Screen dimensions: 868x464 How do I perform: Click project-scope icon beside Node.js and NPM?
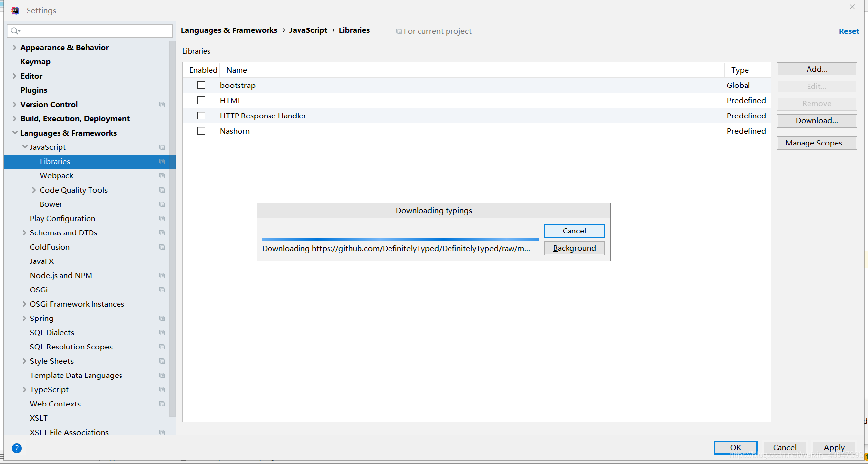(162, 276)
